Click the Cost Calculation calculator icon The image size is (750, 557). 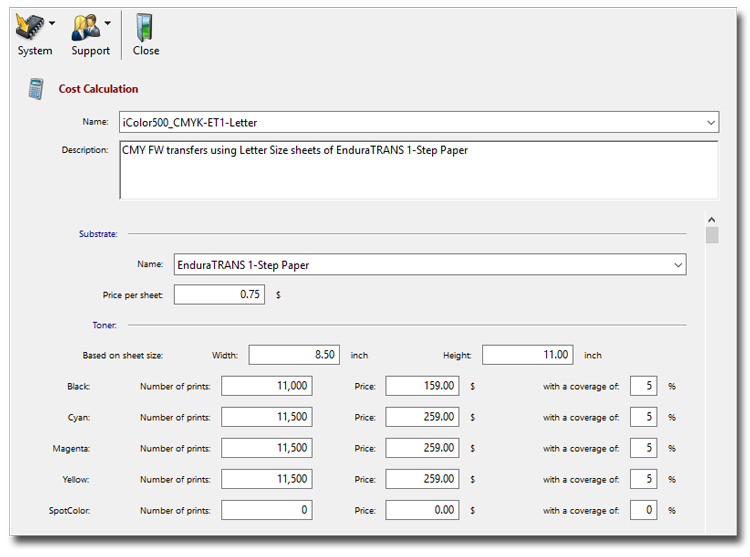(36, 88)
